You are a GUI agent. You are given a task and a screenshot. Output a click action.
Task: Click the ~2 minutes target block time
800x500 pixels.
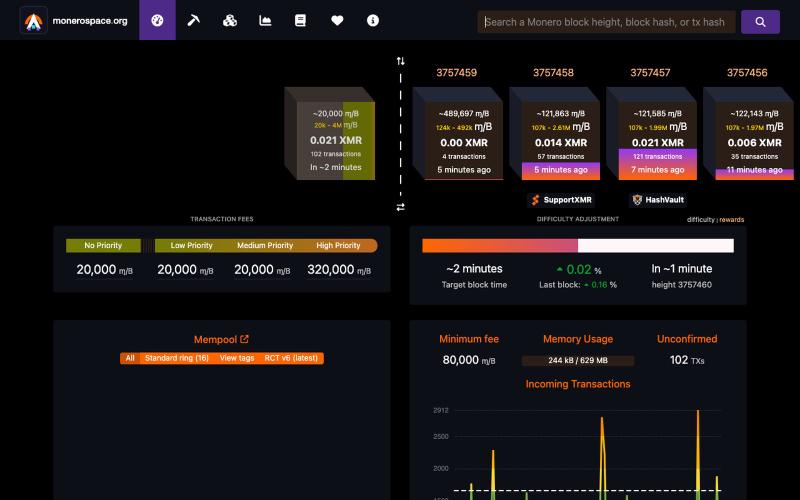[474, 269]
